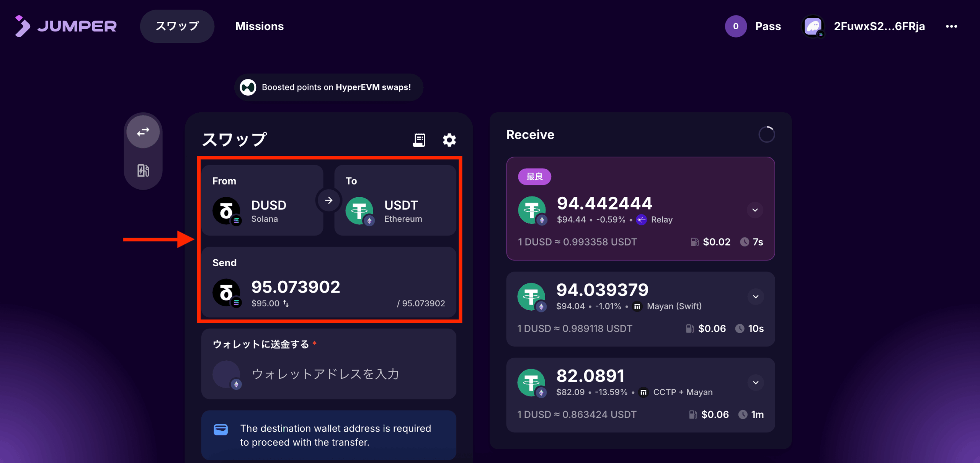Open swap settings gear
980x463 pixels.
tap(449, 140)
